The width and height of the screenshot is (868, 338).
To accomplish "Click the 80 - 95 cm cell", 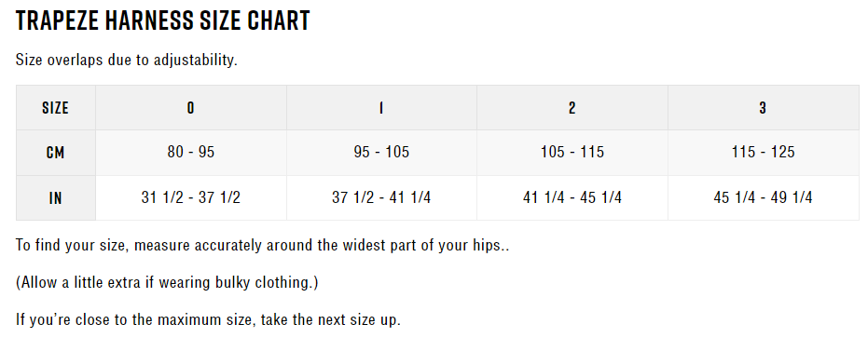I will pyautogui.click(x=191, y=153).
